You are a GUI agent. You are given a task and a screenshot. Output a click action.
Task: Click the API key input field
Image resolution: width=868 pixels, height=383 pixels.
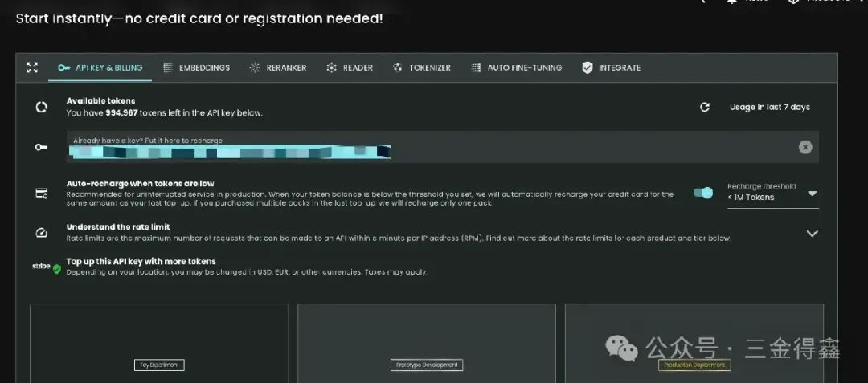tap(426, 147)
